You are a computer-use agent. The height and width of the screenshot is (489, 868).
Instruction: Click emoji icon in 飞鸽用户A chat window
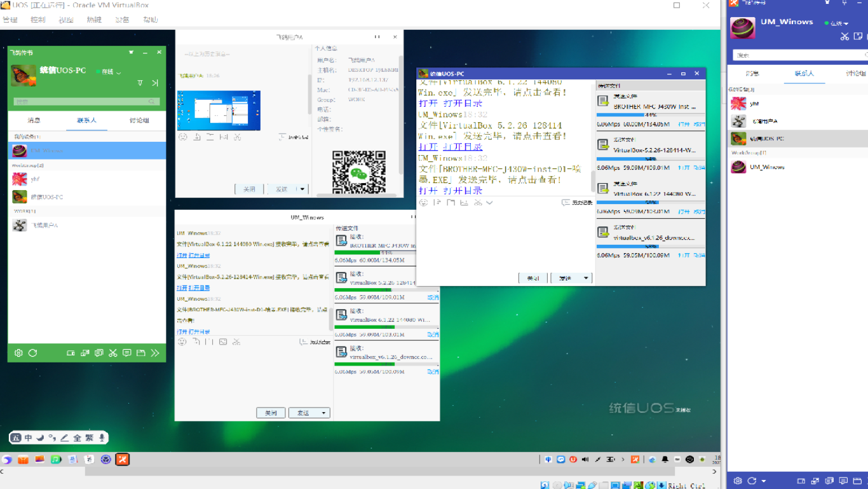tap(183, 137)
